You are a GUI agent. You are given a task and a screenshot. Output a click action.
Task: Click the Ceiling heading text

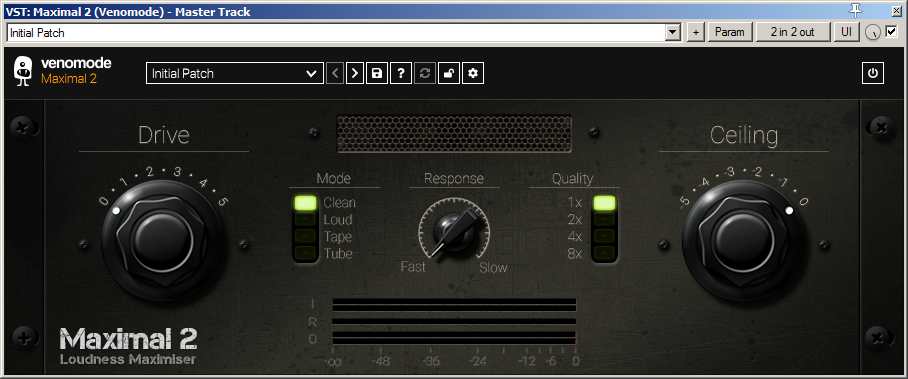[744, 135]
